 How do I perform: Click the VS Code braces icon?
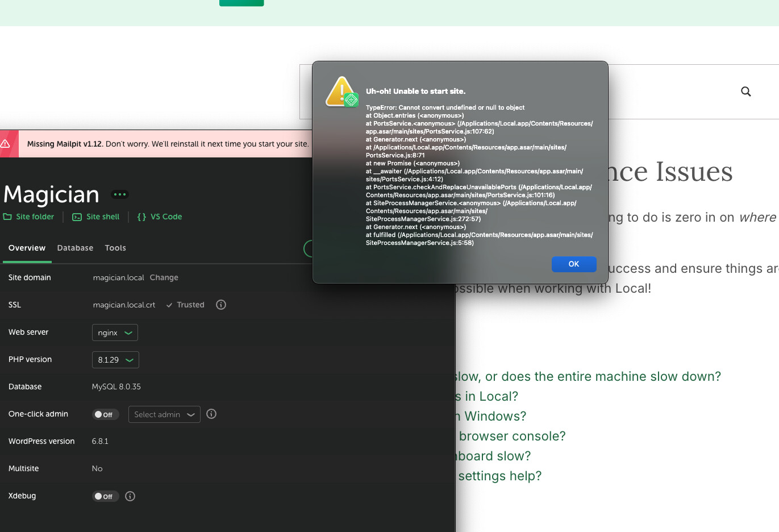click(141, 217)
